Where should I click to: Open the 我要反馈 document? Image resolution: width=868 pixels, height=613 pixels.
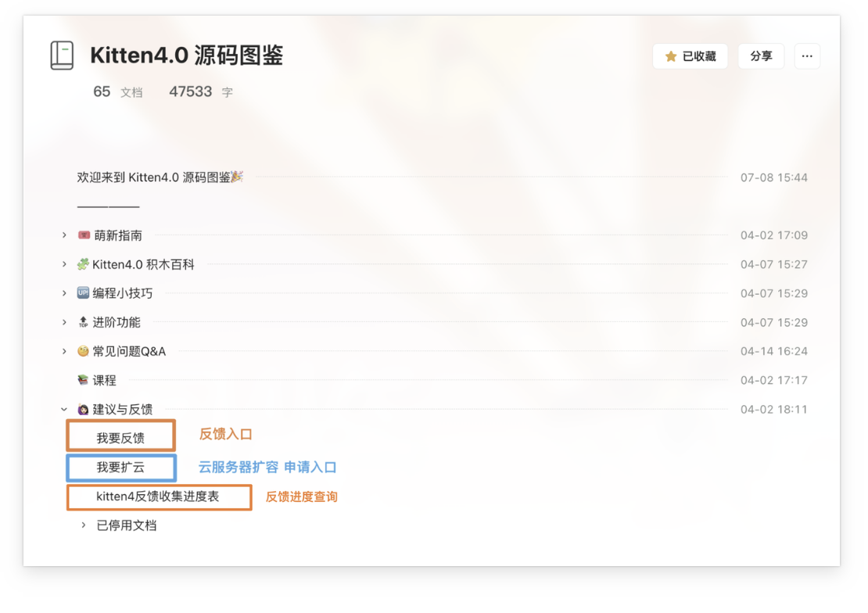[x=120, y=438]
